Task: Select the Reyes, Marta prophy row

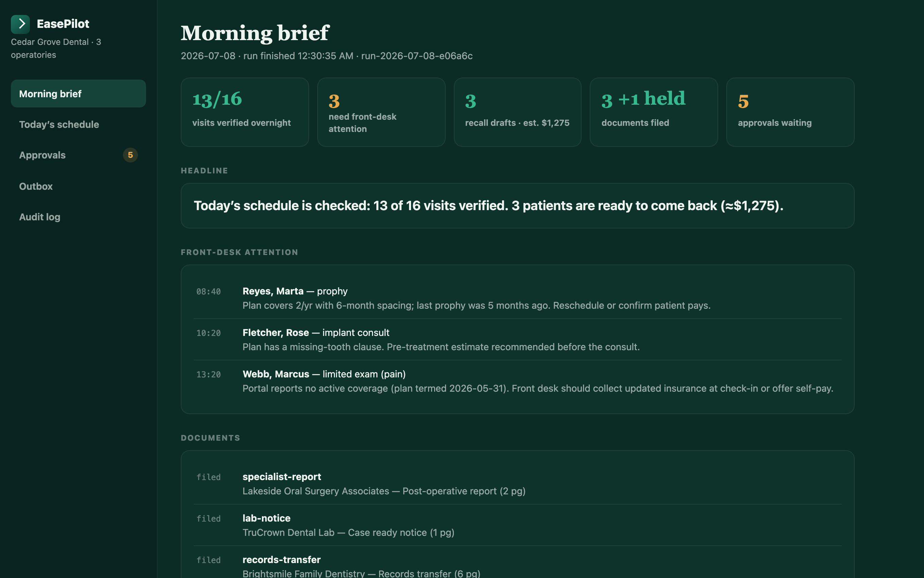Action: pyautogui.click(x=517, y=298)
